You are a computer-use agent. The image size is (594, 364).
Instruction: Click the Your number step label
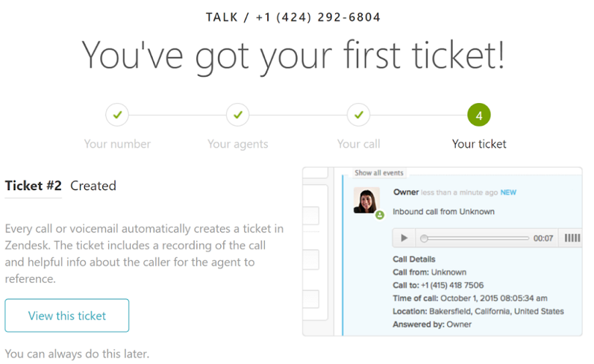point(118,144)
